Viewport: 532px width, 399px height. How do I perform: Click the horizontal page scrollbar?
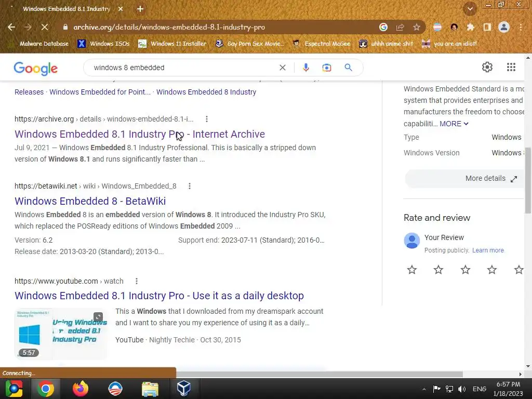tap(319, 374)
